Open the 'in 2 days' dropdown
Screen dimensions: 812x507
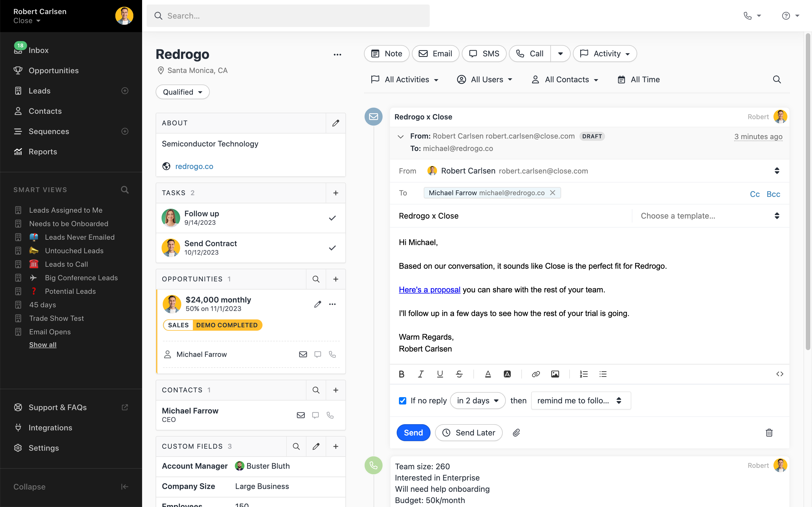(477, 401)
